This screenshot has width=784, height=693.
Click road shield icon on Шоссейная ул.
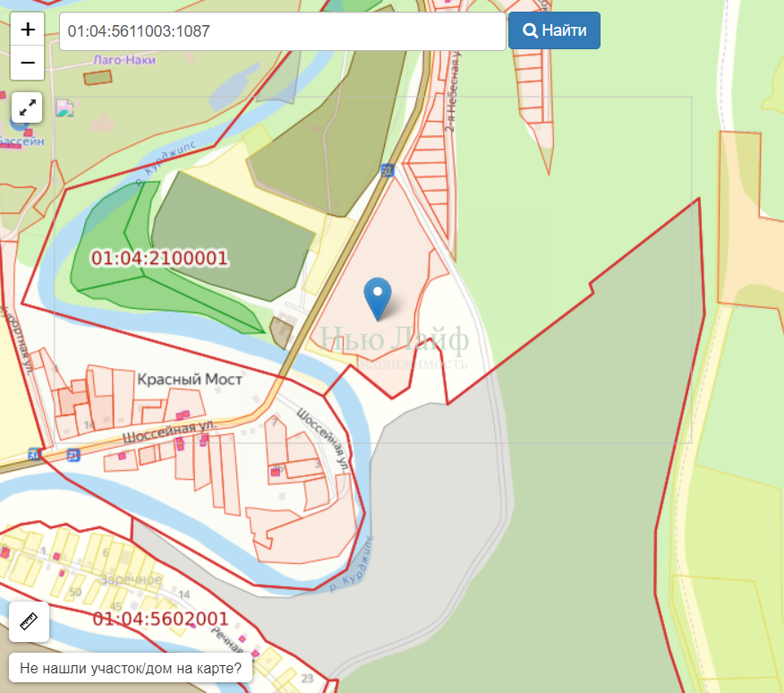73,454
